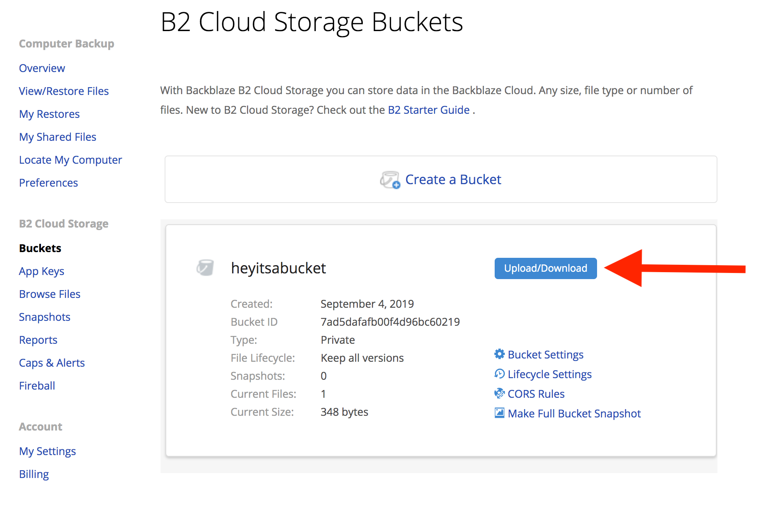Open the B2 Starter Guide link
Image resolution: width=776 pixels, height=532 pixels.
429,110
